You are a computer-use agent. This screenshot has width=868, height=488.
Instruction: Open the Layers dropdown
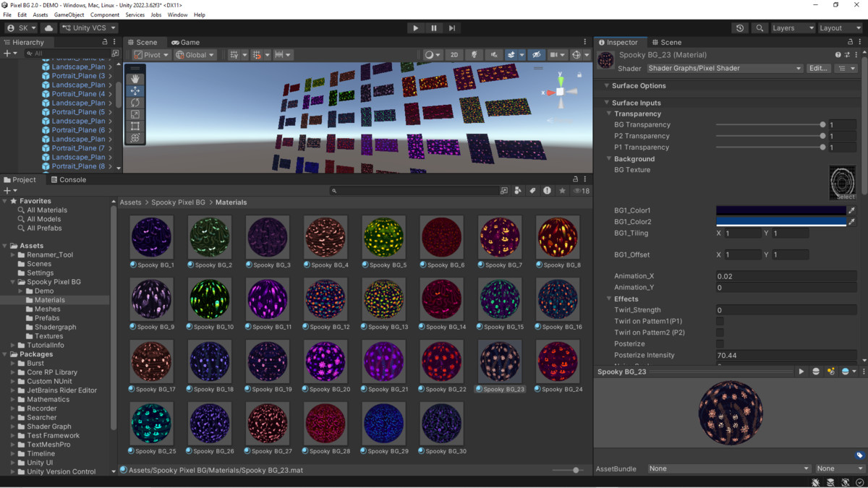792,28
